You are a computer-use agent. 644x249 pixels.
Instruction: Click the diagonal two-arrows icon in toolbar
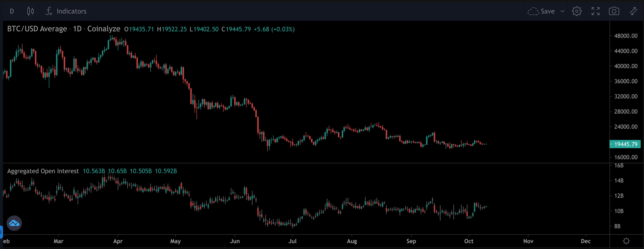[633, 11]
